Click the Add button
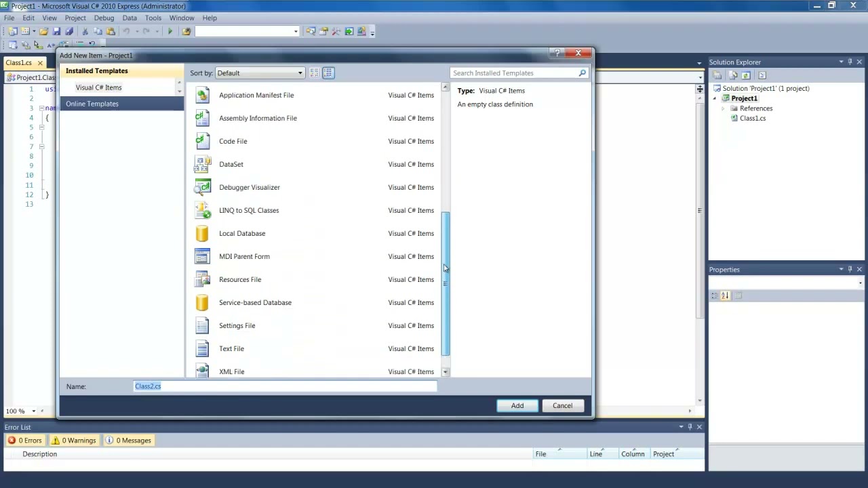This screenshot has width=868, height=488. [x=517, y=405]
